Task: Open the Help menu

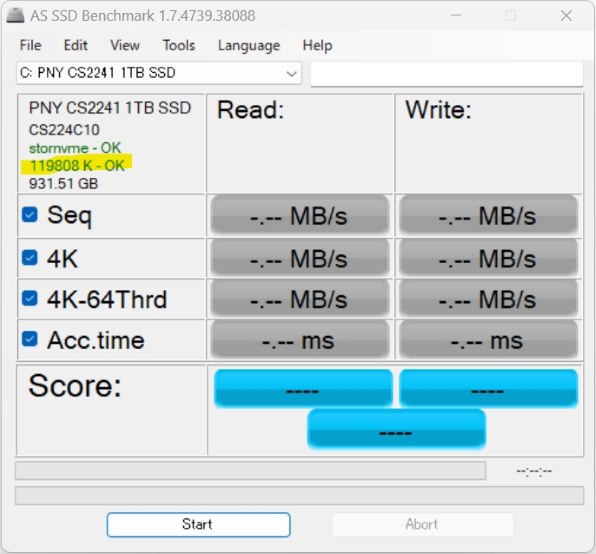Action: (317, 45)
